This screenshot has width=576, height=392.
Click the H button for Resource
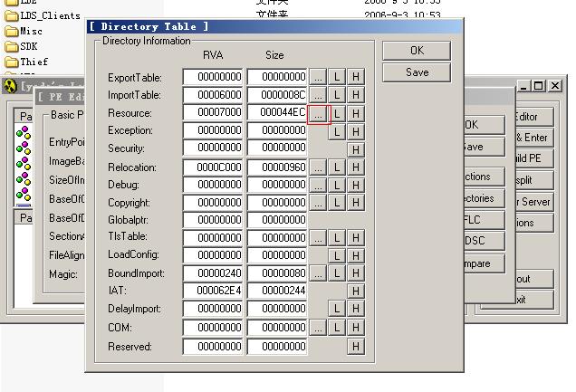click(x=356, y=114)
